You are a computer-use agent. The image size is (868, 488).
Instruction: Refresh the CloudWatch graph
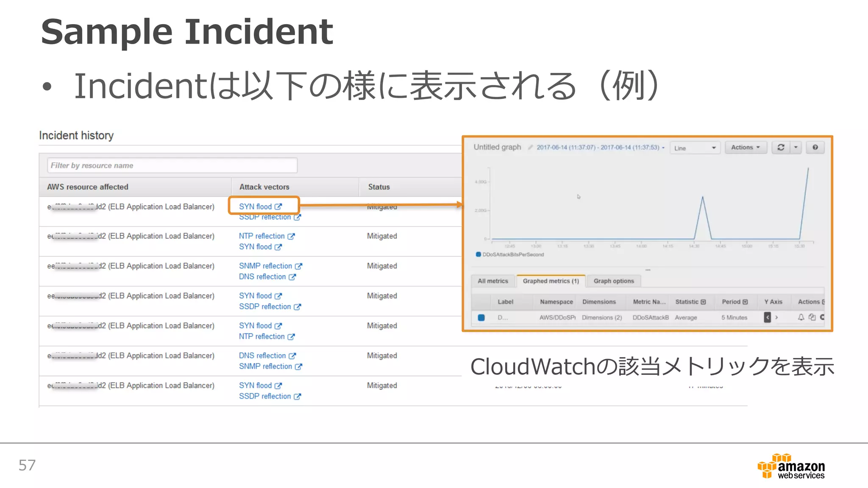pos(781,147)
